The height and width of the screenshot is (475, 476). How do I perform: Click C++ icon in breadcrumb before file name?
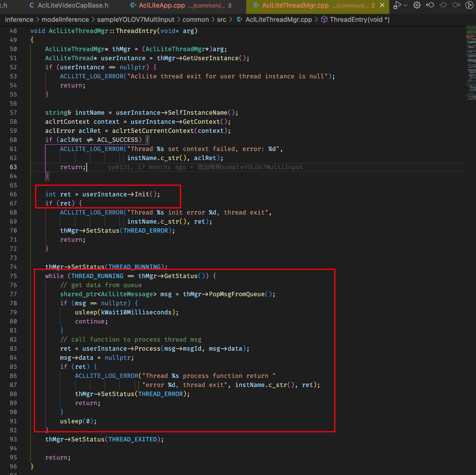(240, 20)
